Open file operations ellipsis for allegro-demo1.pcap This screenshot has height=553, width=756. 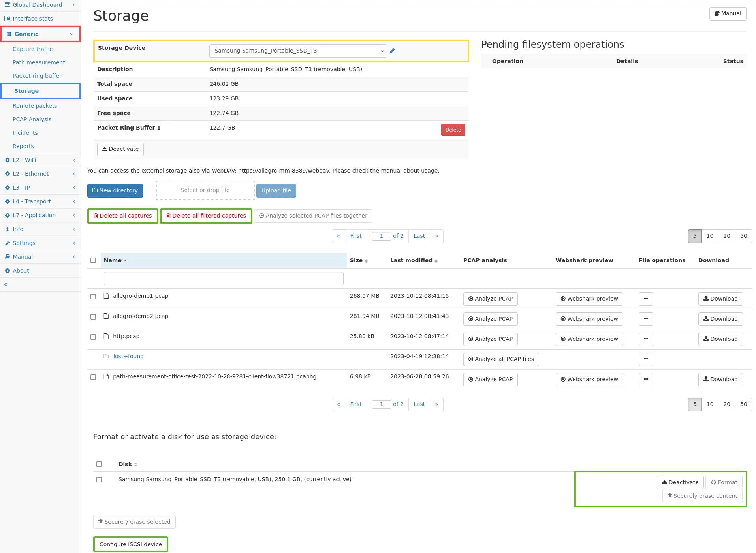pos(646,299)
